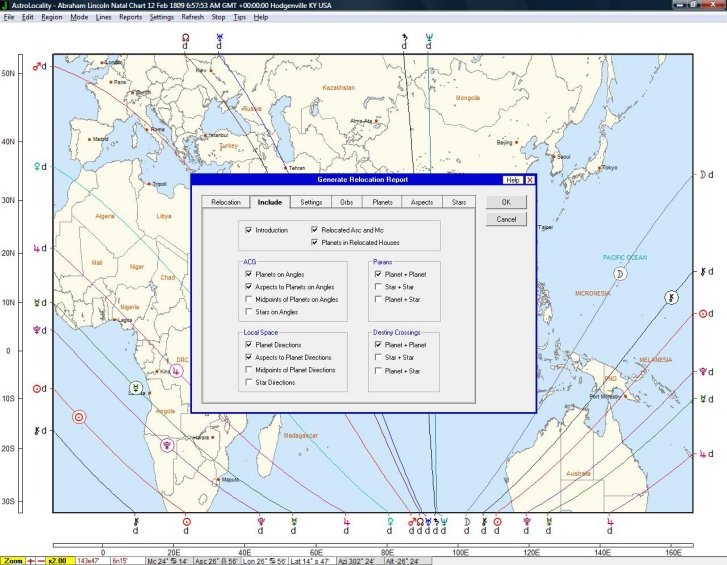Enable Midpoints of Planets on Angles
This screenshot has width=727, height=565.
click(x=249, y=299)
